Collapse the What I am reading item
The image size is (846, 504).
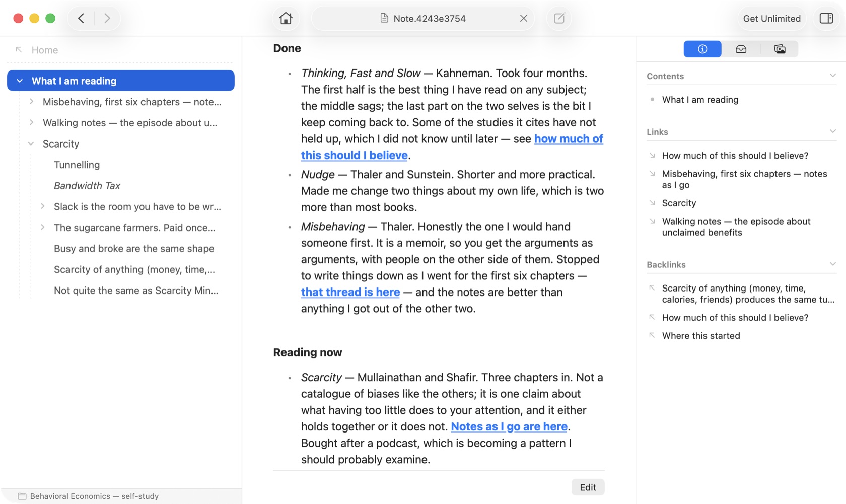(20, 81)
